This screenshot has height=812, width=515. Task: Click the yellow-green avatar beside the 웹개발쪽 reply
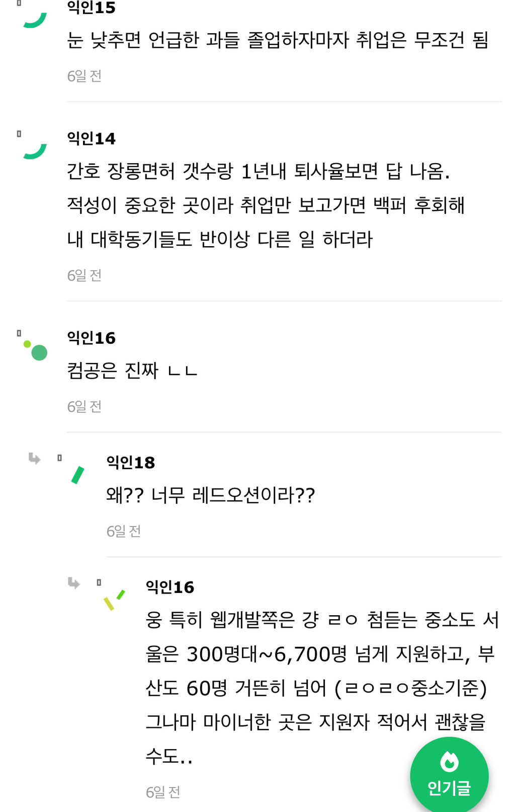(114, 599)
